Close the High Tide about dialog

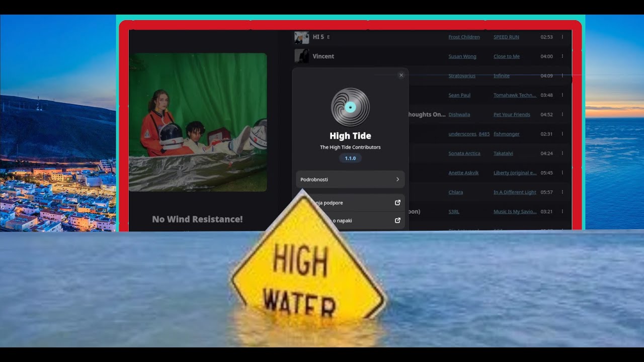401,75
